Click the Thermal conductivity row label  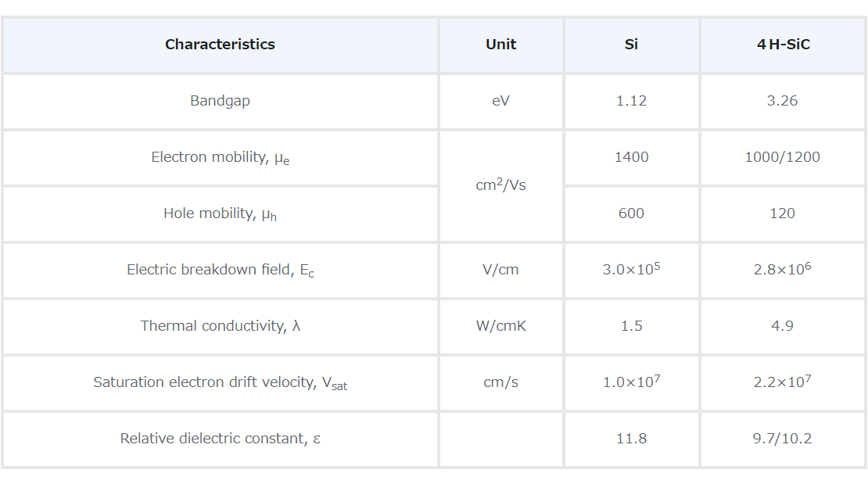point(220,325)
